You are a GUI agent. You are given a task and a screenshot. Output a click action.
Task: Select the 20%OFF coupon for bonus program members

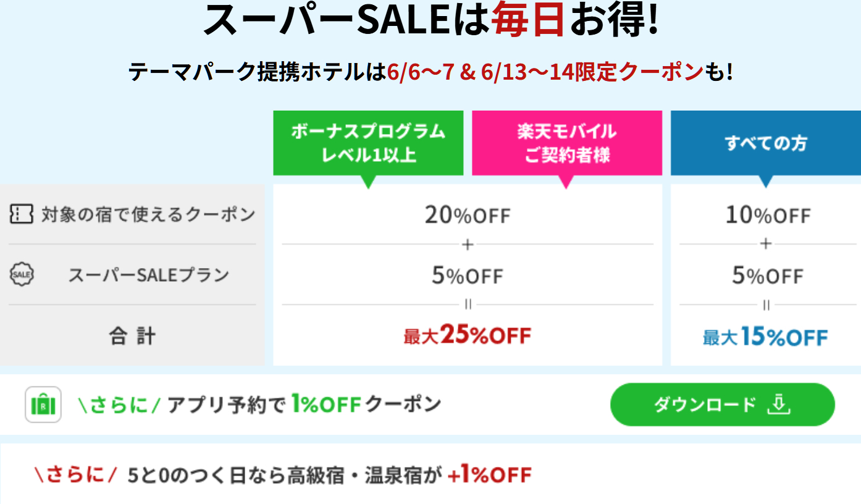[468, 215]
